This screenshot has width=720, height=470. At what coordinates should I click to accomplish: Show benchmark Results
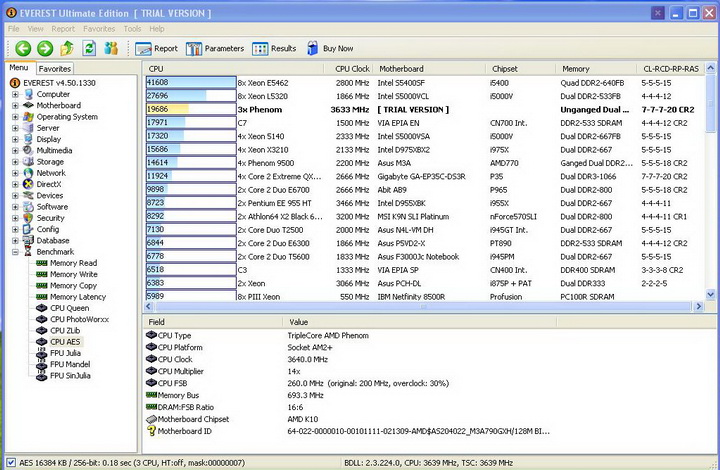click(x=274, y=48)
